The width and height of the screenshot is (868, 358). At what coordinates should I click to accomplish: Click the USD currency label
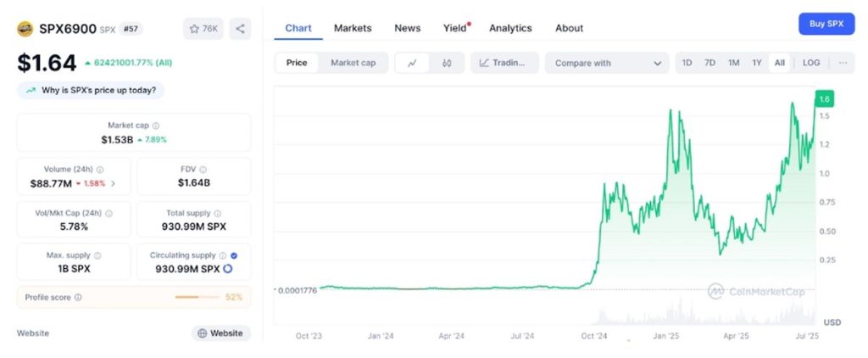[x=832, y=322]
